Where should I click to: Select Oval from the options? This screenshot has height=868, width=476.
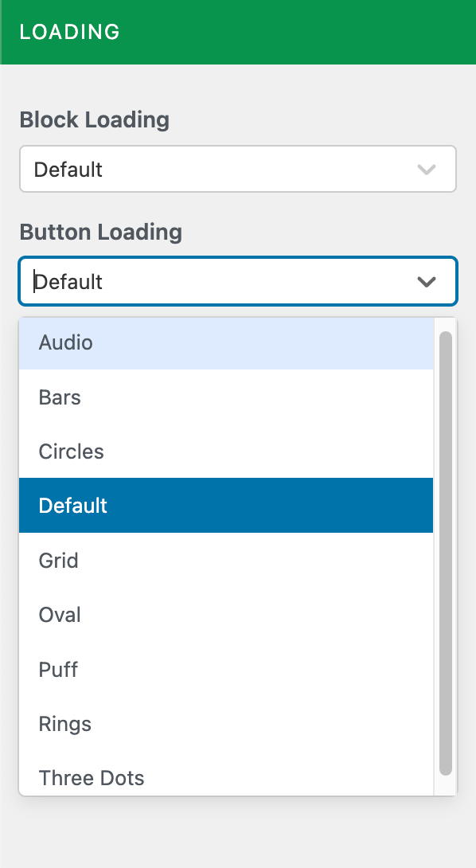click(226, 615)
